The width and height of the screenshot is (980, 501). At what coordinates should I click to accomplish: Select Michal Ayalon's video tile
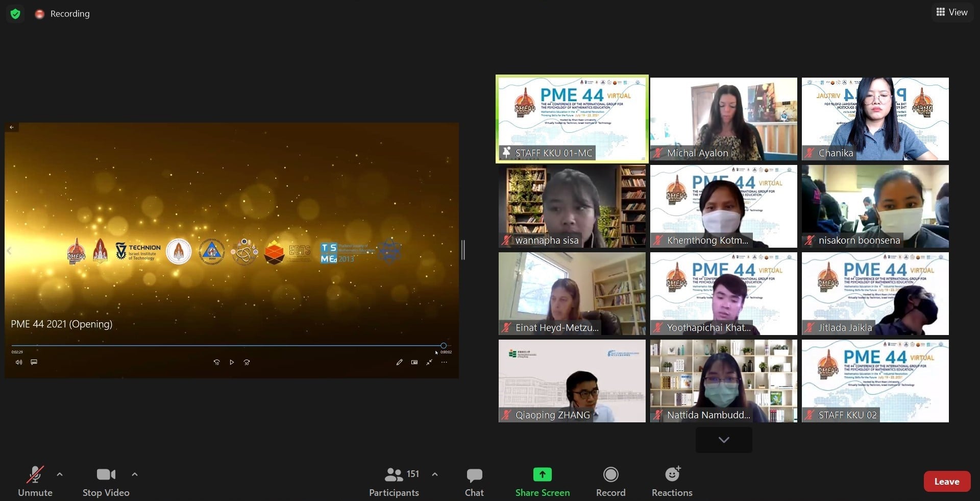(723, 119)
